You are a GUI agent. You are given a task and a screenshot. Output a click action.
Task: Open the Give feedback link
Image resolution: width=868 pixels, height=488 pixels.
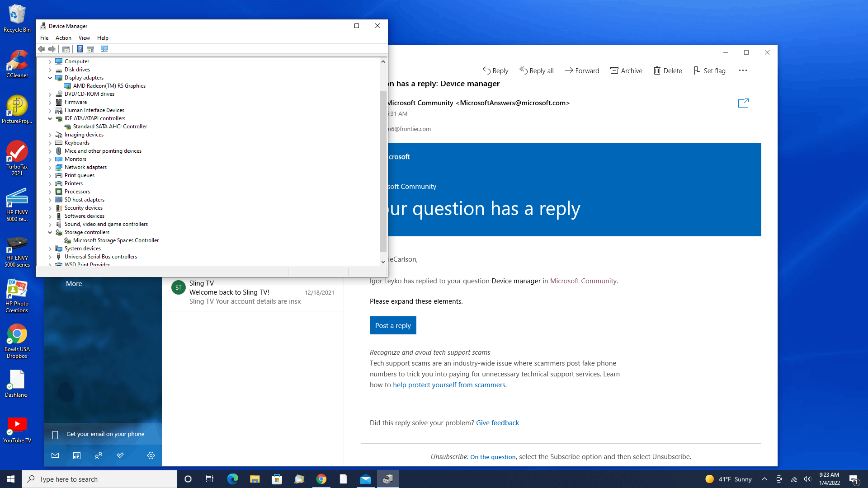coord(497,423)
